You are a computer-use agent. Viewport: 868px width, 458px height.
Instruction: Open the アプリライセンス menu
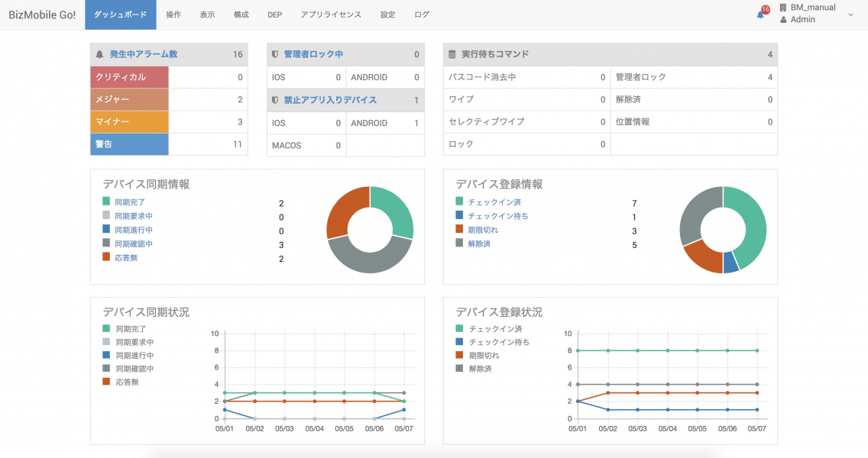pyautogui.click(x=331, y=15)
